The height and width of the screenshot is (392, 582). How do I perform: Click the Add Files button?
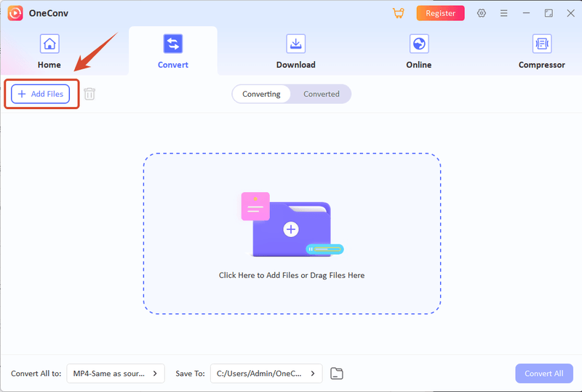click(41, 94)
